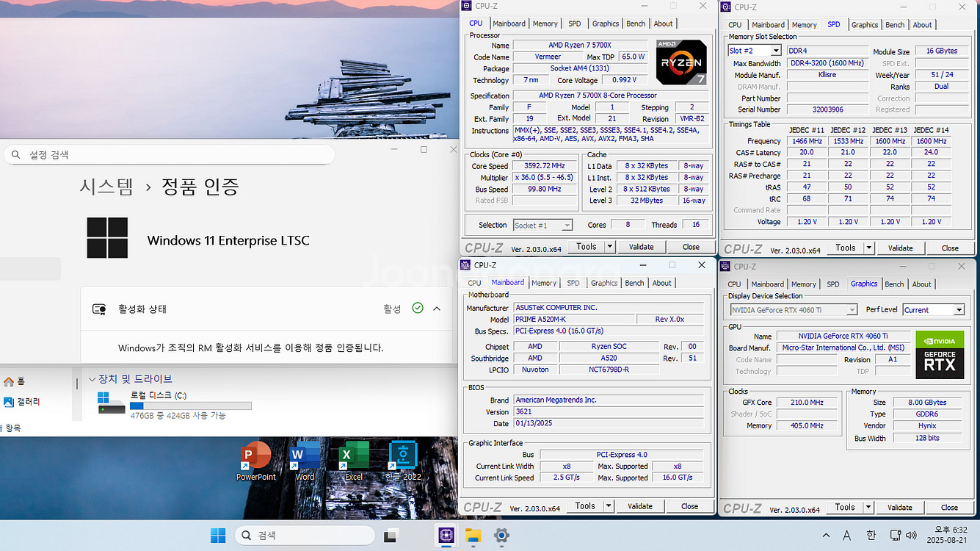Select Bench tab in the Graphics CPU-Z window
The height and width of the screenshot is (551, 980).
(895, 284)
